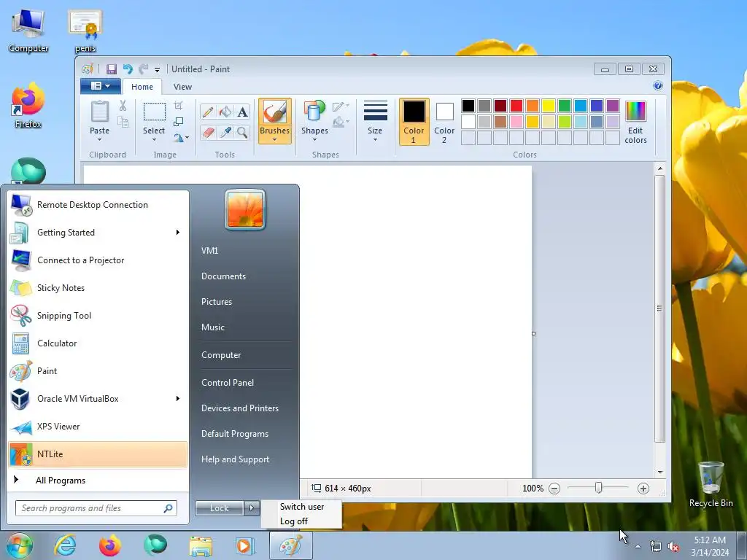Open Customize Quick Access Toolbar dropdown
Viewport: 747px width, 560px height.
[x=158, y=69]
